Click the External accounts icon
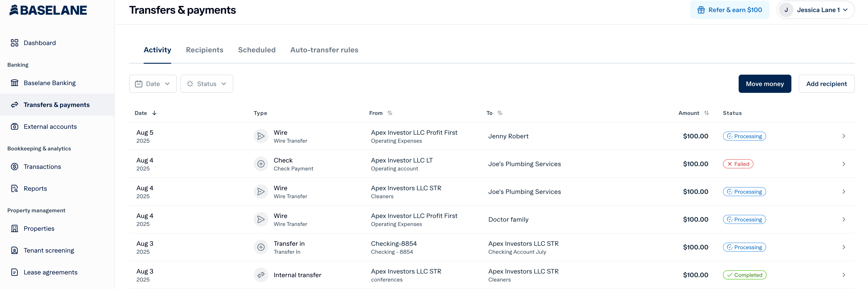 point(15,127)
